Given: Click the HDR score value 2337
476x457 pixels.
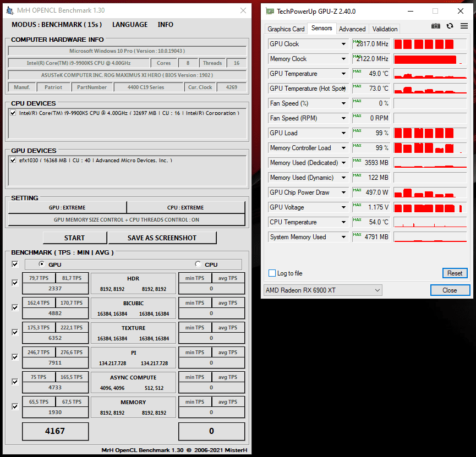Looking at the screenshot, I should pyautogui.click(x=55, y=289).
